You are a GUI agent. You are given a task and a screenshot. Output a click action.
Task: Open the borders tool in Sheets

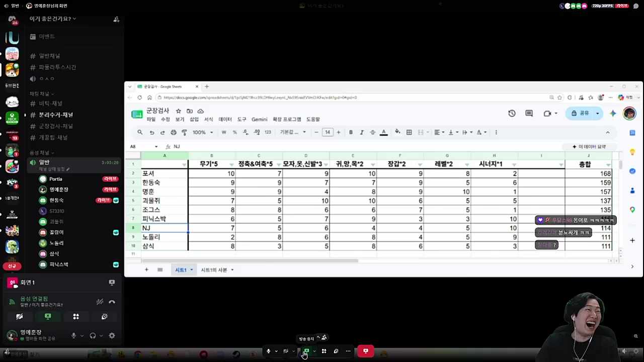[x=409, y=132]
